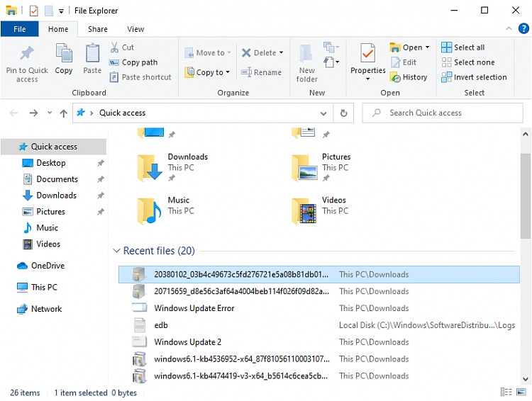Switch to Large icons view in status bar
The image size is (532, 401).
521,392
